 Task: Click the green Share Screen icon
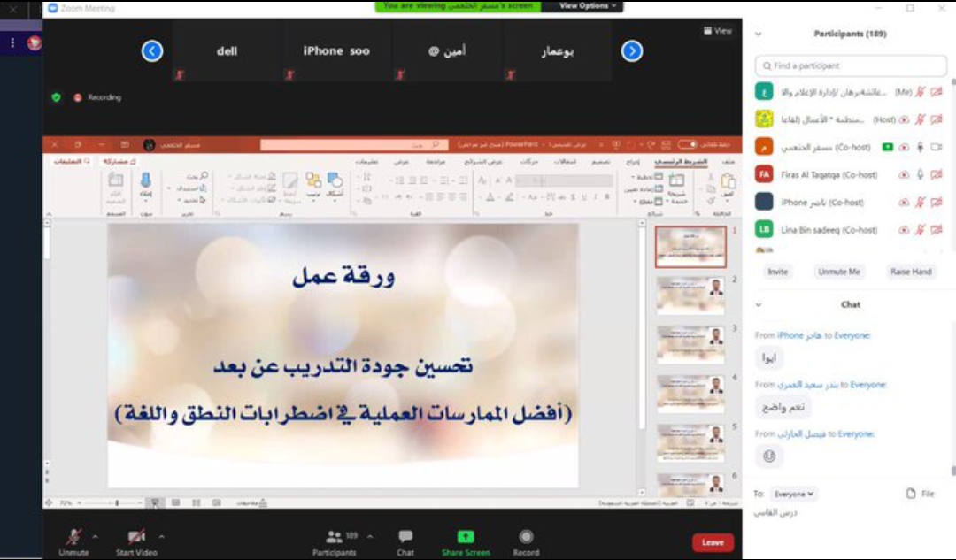coord(465,537)
